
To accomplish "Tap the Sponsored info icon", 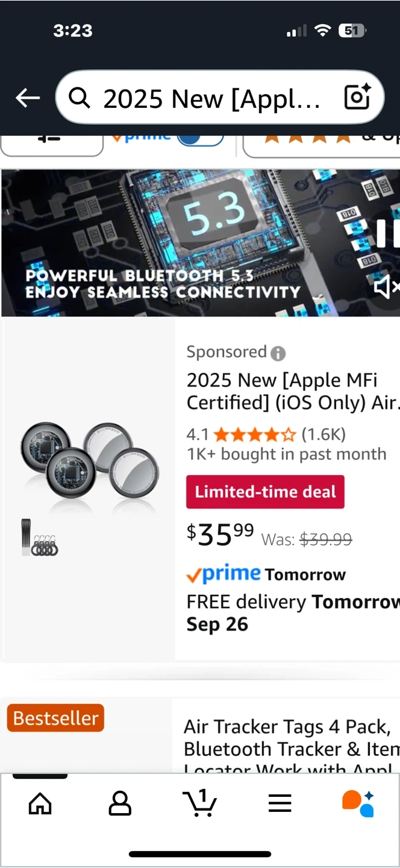I will click(278, 353).
